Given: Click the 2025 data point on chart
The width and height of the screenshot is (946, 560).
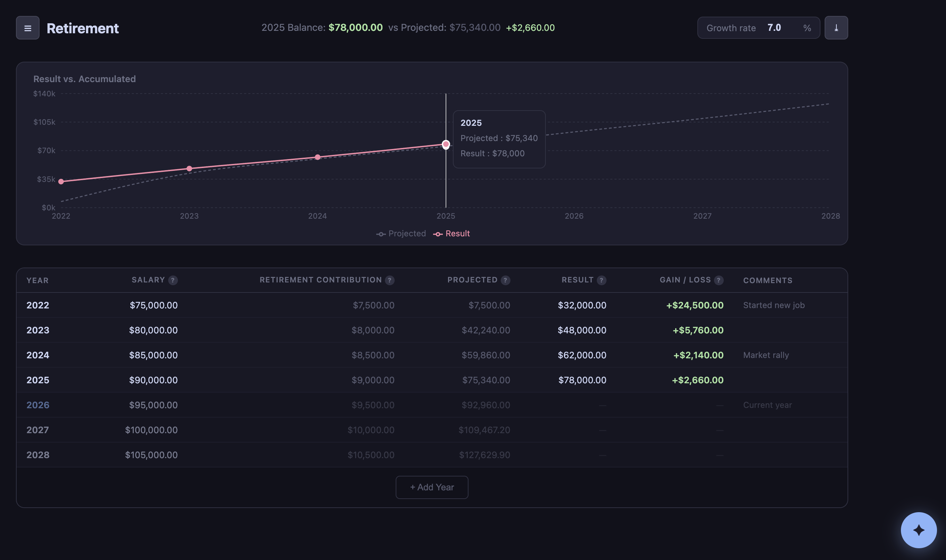Looking at the screenshot, I should click(446, 144).
